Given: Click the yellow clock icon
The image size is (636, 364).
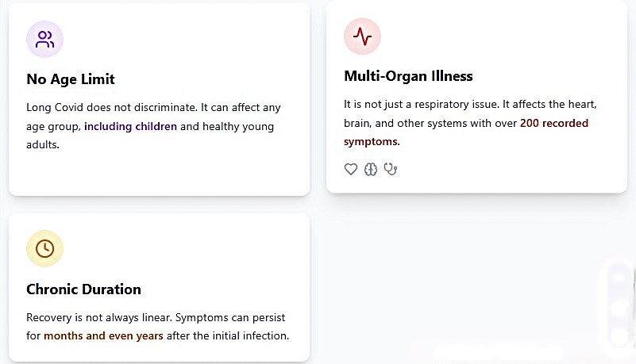Looking at the screenshot, I should click(44, 248).
